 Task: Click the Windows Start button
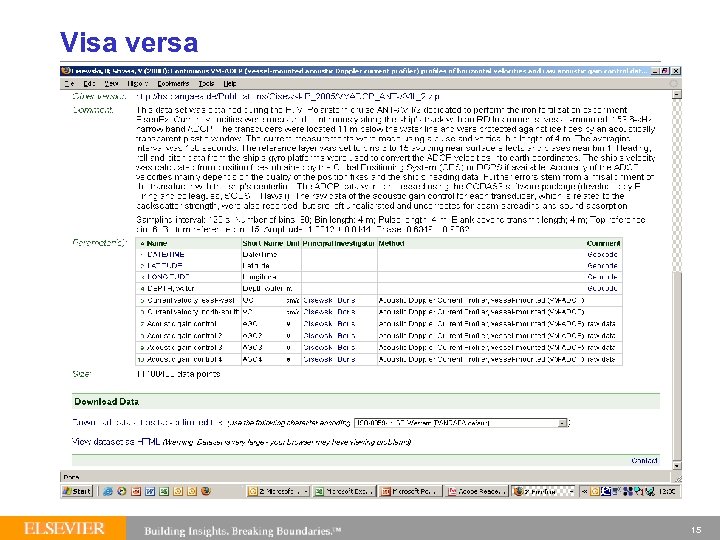coord(77,491)
